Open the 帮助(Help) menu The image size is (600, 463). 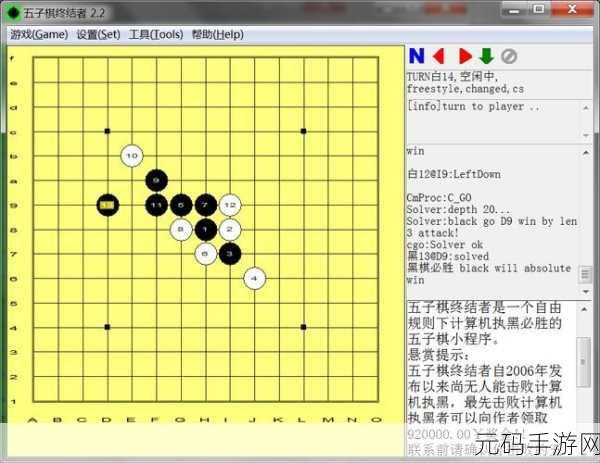[x=218, y=34]
